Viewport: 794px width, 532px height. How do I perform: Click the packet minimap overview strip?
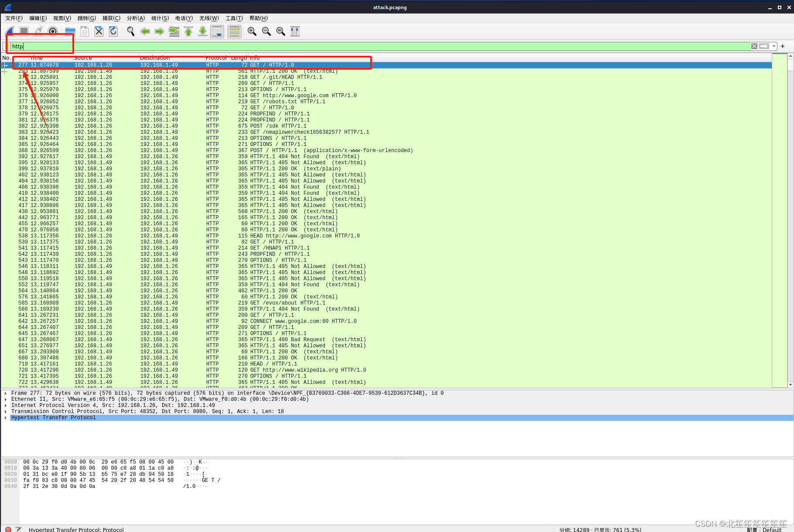tap(779, 220)
